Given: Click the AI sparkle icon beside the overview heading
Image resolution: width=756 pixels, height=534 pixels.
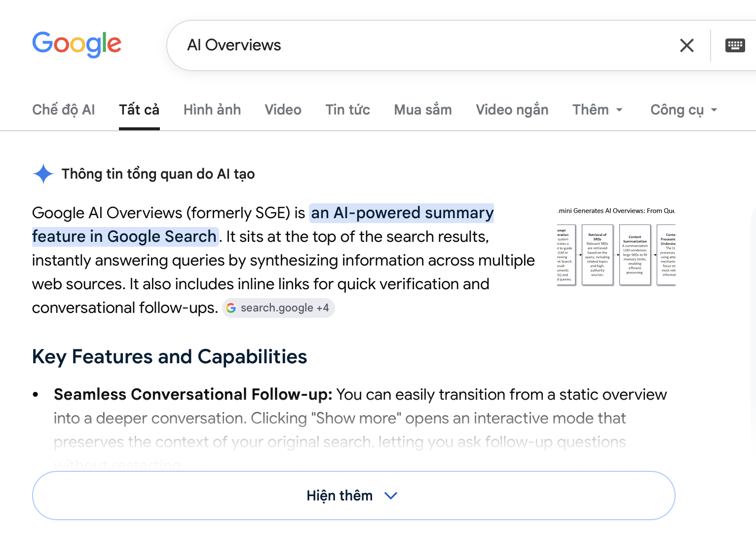Looking at the screenshot, I should (43, 174).
